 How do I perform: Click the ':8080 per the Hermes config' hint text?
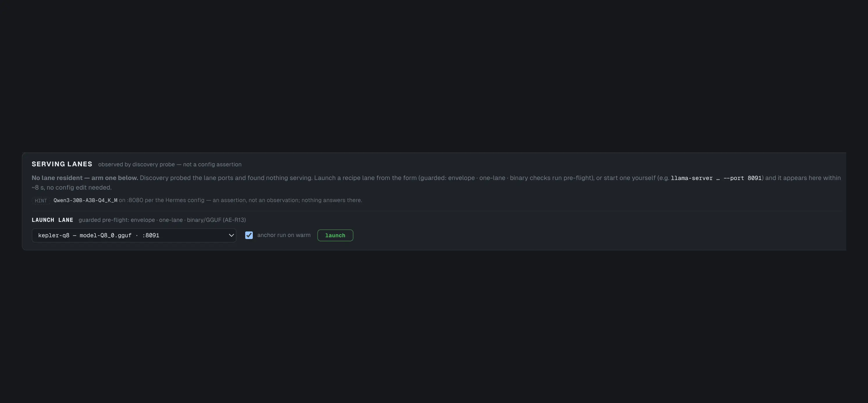point(166,200)
